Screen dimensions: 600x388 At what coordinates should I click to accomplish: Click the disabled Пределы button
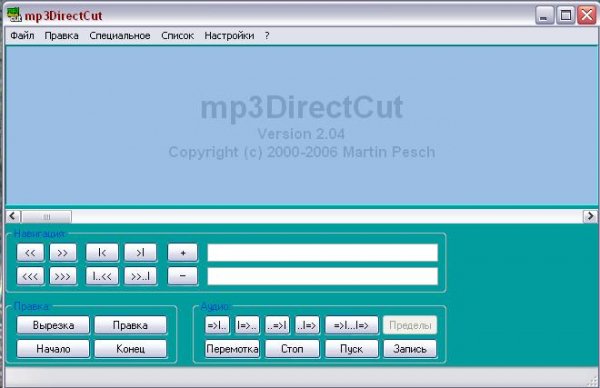tap(410, 325)
